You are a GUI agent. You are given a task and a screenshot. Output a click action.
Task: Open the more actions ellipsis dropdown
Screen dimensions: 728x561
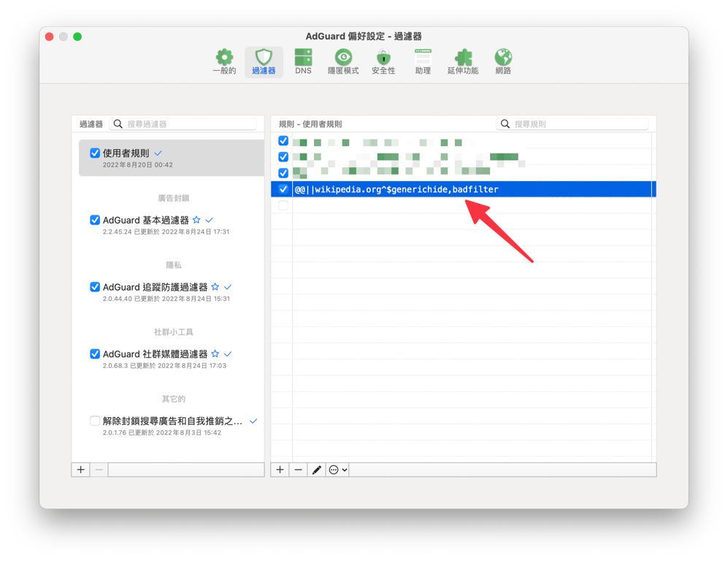point(337,470)
